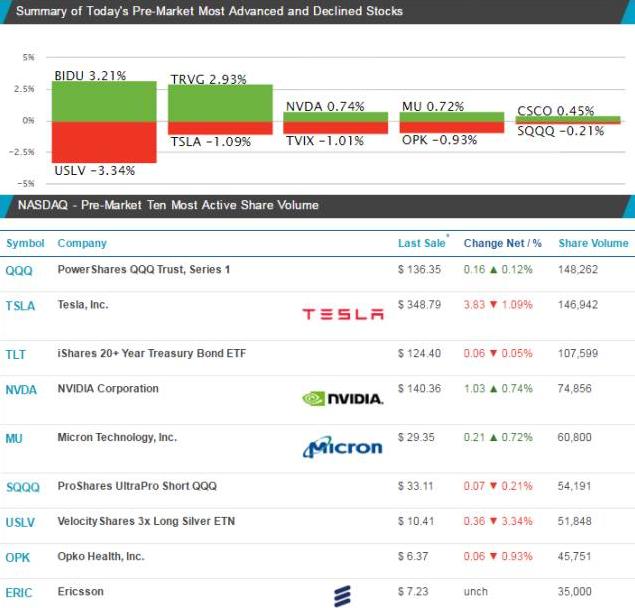Sort by the Last Sale column header
The width and height of the screenshot is (635, 608).
point(422,243)
